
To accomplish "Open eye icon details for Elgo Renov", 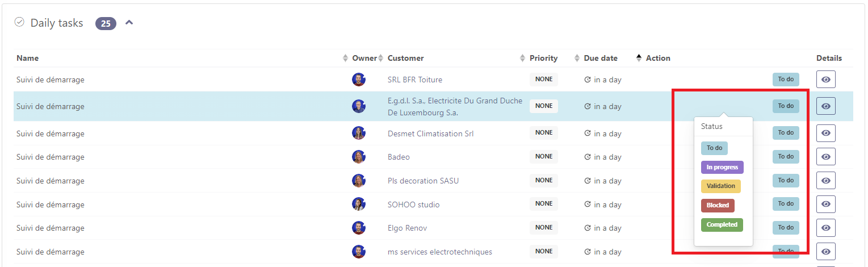I will [x=825, y=228].
